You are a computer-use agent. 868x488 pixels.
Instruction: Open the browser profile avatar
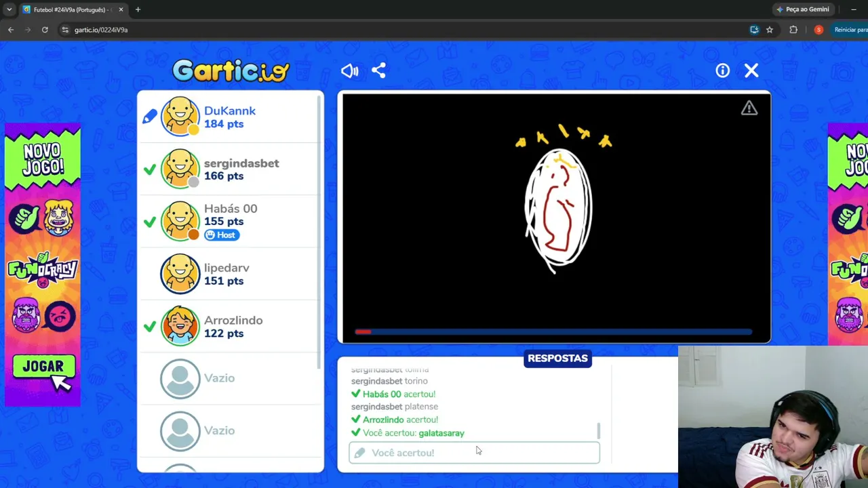pos(818,30)
